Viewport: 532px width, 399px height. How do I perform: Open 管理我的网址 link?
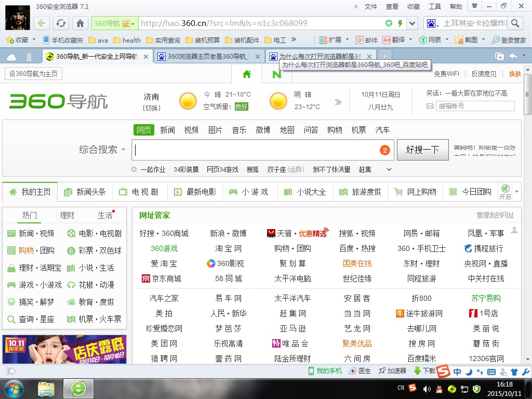(x=495, y=215)
